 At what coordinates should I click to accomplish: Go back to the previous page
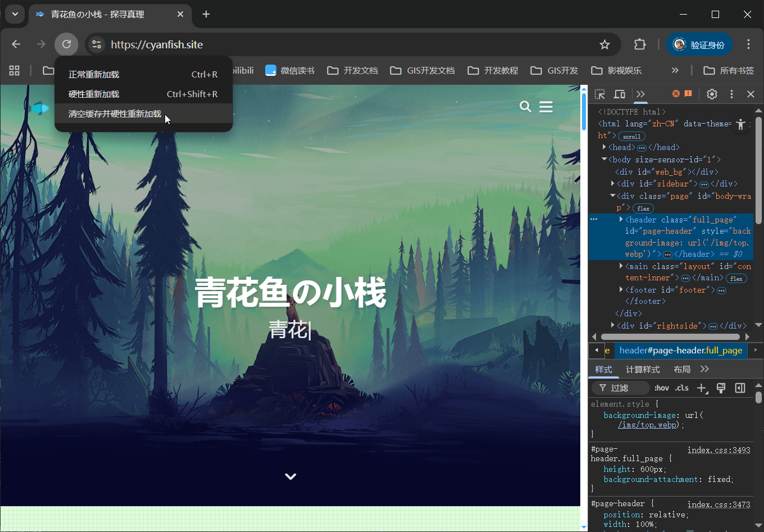16,44
